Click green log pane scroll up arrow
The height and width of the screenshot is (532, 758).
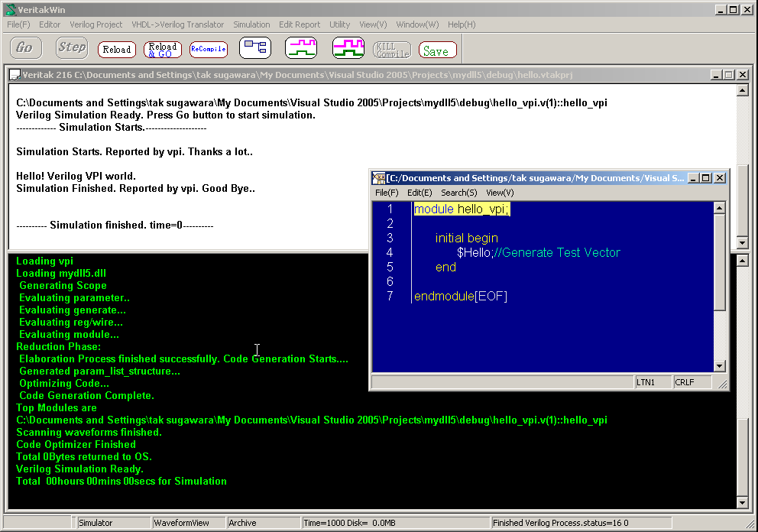(x=743, y=261)
